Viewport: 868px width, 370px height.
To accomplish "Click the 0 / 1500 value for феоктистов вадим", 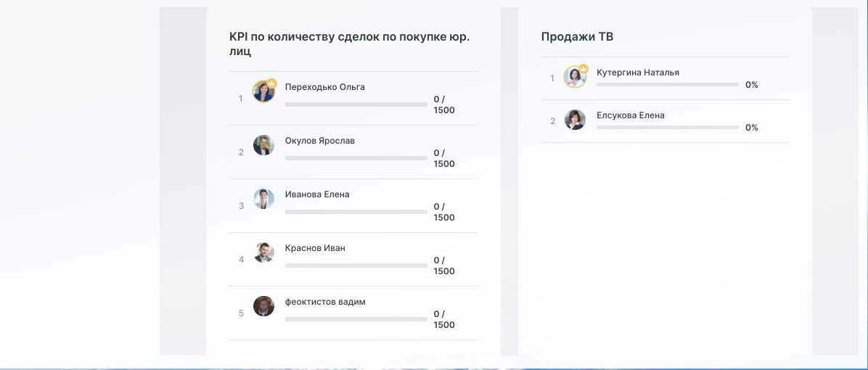I will tap(444, 319).
